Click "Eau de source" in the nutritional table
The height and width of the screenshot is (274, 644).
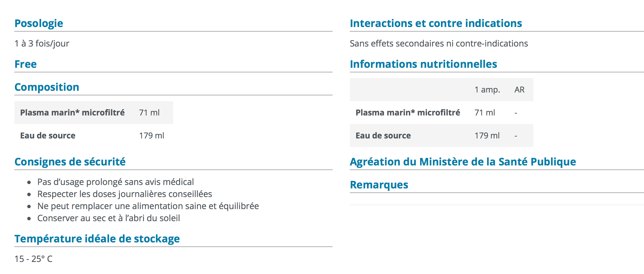coord(383,136)
